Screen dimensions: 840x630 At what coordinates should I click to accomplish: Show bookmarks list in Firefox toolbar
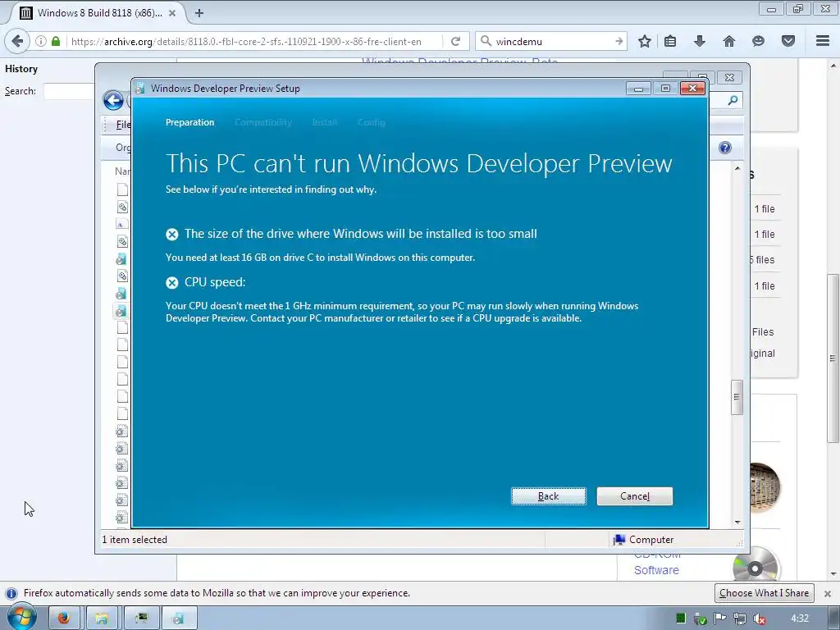click(x=670, y=41)
